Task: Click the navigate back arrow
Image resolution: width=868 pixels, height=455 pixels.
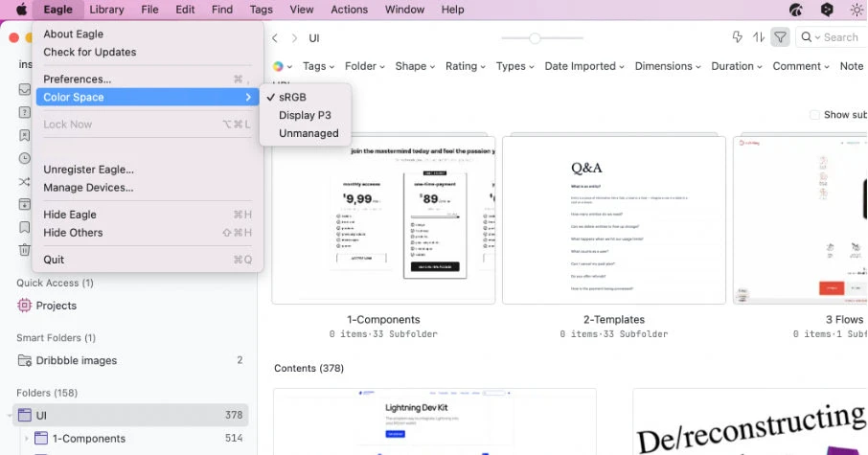Action: pos(275,38)
